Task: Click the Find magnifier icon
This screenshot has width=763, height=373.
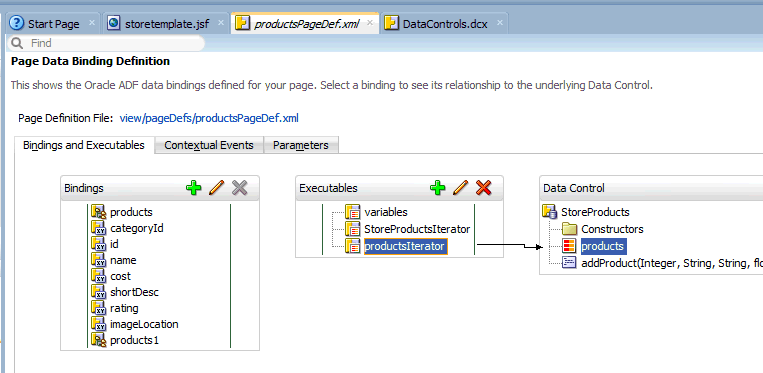Action: (x=17, y=43)
